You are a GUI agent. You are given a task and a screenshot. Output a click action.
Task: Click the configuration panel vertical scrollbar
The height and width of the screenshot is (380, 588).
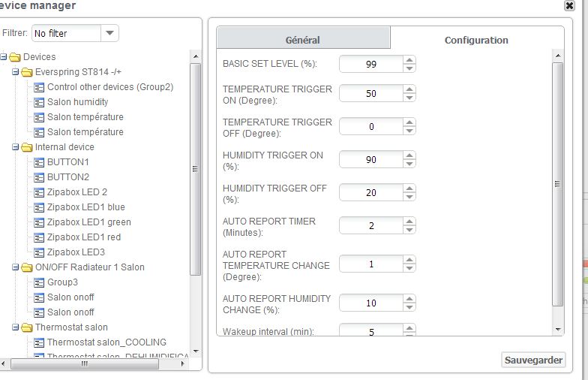click(557, 184)
